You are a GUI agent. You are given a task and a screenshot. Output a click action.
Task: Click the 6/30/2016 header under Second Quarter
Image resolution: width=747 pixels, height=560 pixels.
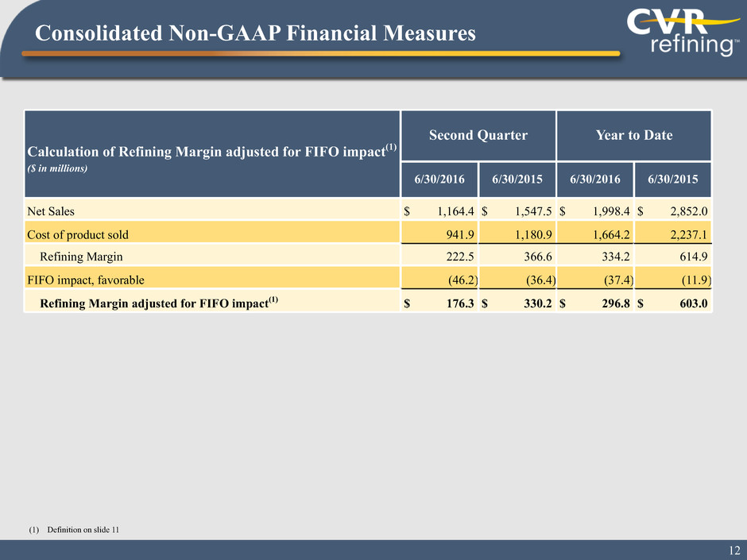[x=439, y=179]
